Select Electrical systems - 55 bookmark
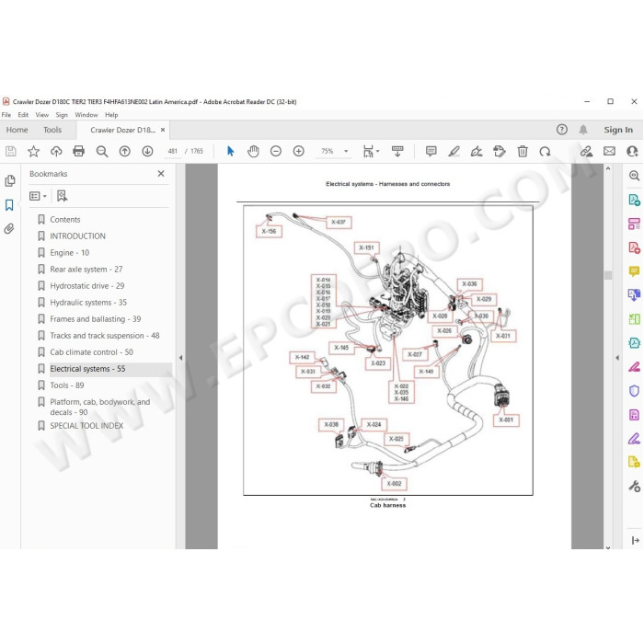The width and height of the screenshot is (644, 644). (x=87, y=369)
